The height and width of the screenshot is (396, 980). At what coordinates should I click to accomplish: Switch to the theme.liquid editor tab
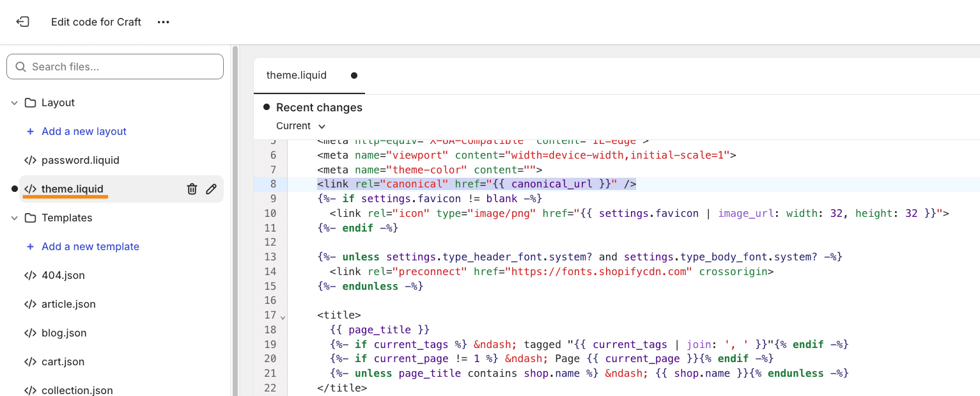pos(296,75)
